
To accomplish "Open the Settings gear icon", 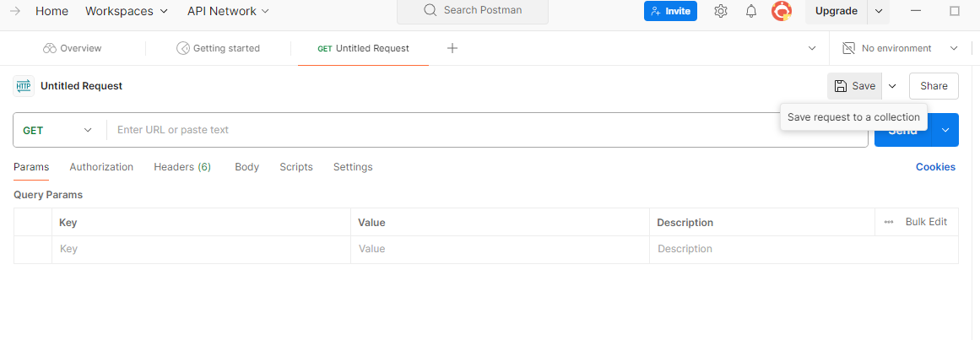I will pos(721,11).
